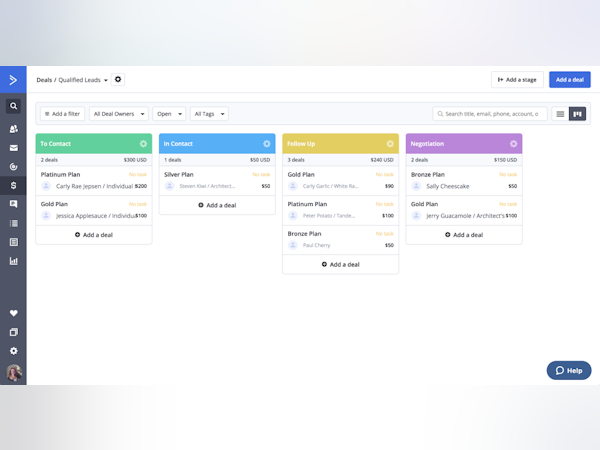Screen dimensions: 600x450
Task: Click the "Peter Potato / Tande..." contact name
Action: (329, 216)
